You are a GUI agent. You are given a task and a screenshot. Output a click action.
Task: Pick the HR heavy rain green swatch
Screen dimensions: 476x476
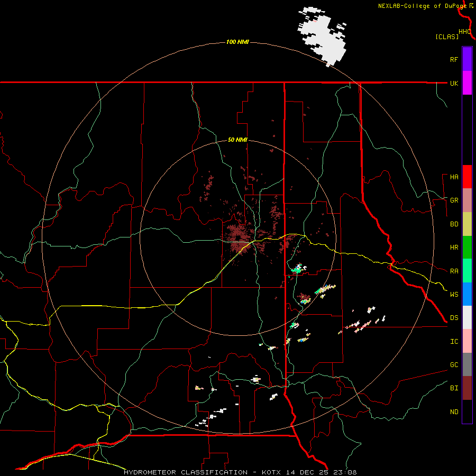[467, 247]
